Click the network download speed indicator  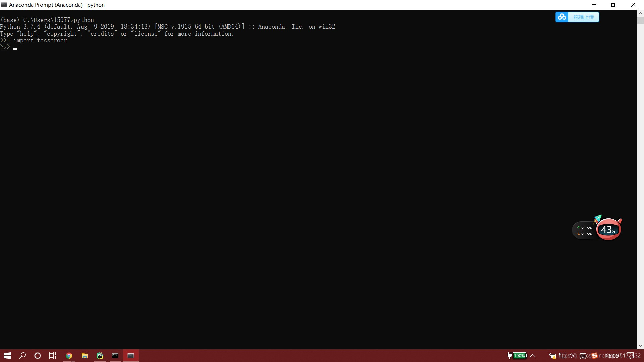585,233
